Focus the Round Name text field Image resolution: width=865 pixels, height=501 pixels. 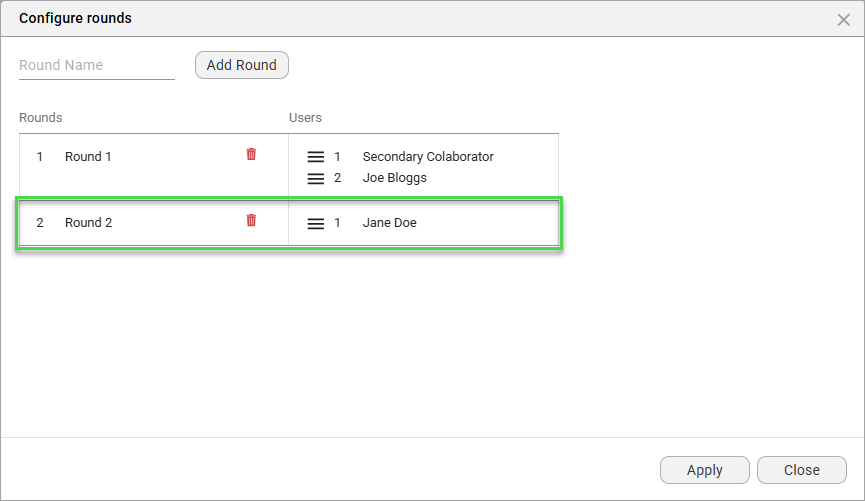coord(96,66)
